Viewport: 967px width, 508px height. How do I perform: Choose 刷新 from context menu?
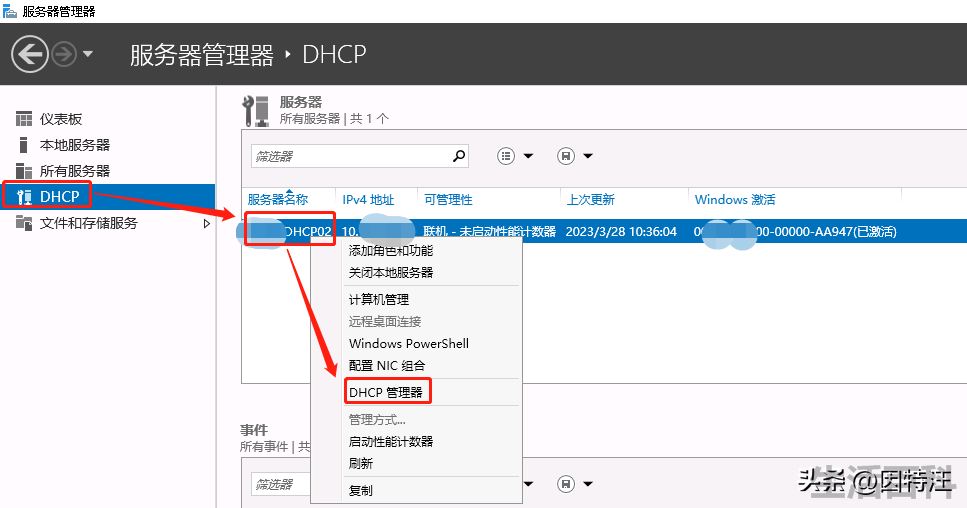361,463
